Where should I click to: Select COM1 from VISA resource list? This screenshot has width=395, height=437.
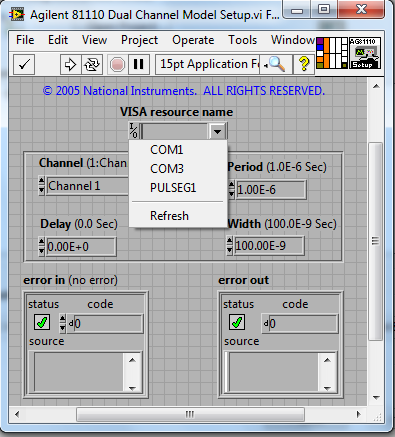(x=178, y=150)
